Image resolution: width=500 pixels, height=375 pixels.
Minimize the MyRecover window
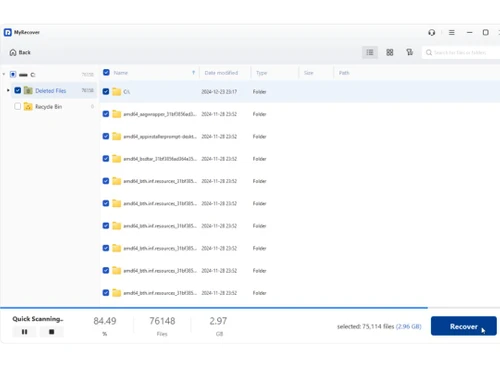click(470, 32)
